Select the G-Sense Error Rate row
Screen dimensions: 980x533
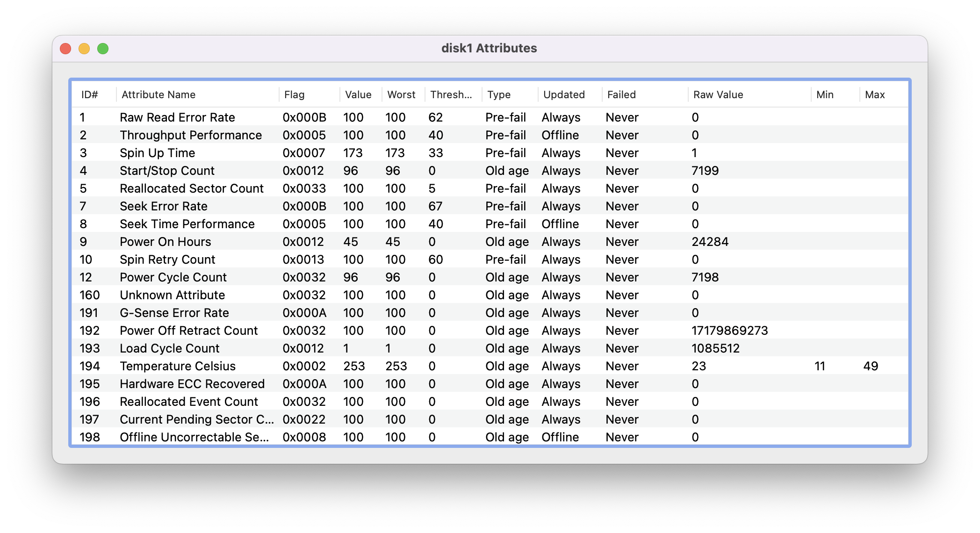(x=174, y=313)
